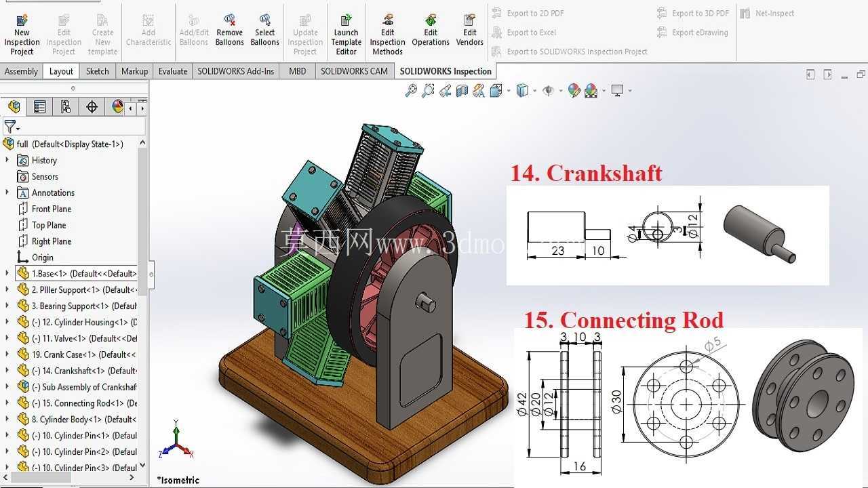The width and height of the screenshot is (868, 488).
Task: Select Sensors folder in tree
Action: [x=38, y=176]
